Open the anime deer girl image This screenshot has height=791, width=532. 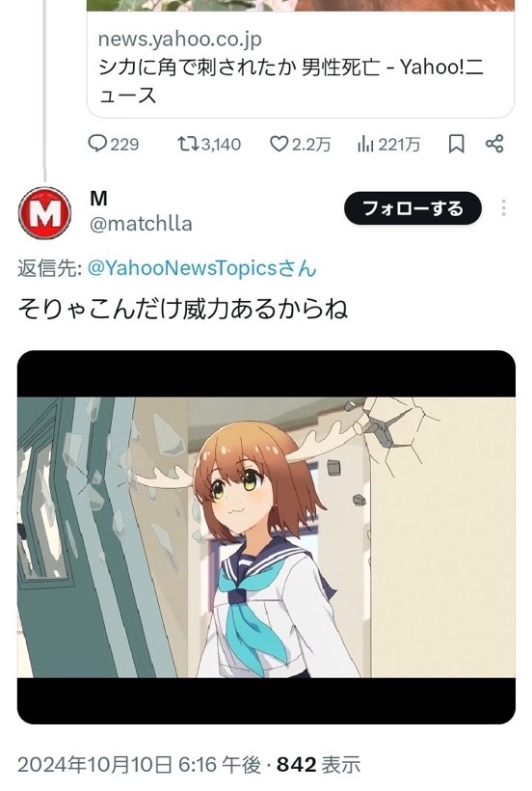coord(267,537)
